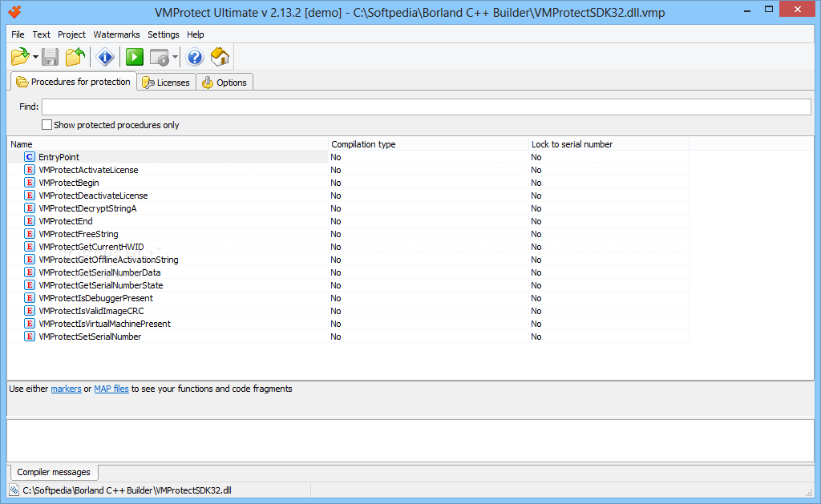This screenshot has width=821, height=504.
Task: Click the Open project folder icon
Action: point(20,57)
